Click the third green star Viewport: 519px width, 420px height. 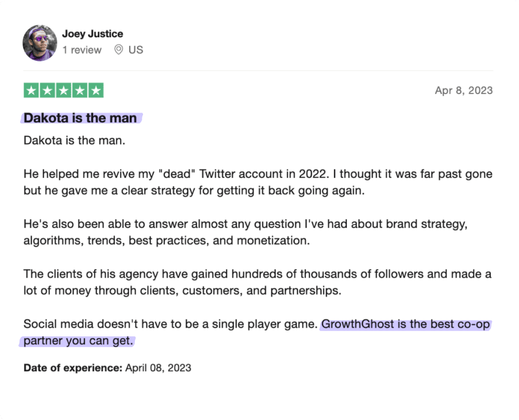click(x=64, y=90)
